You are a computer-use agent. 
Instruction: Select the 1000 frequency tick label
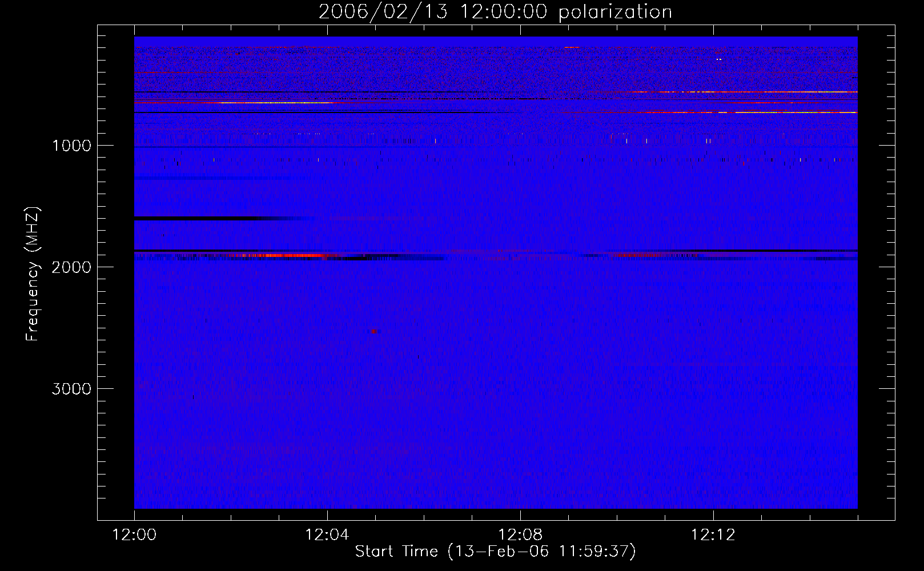tap(71, 146)
